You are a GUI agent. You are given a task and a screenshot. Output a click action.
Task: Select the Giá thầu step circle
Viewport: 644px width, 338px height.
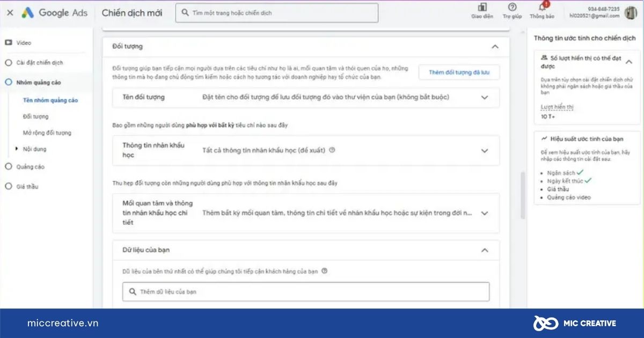(8, 187)
